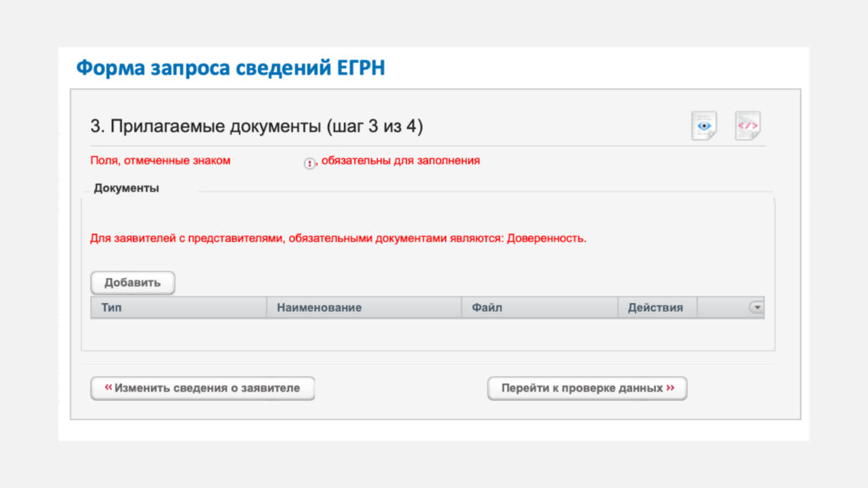
Task: Sort by the Тип column header
Action: click(179, 308)
